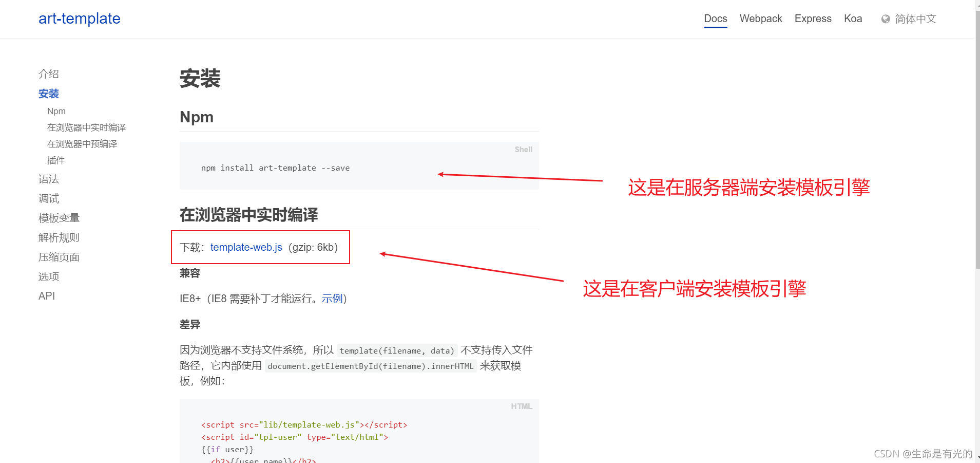Open 语法 in the sidebar
The height and width of the screenshot is (463, 980).
(49, 179)
